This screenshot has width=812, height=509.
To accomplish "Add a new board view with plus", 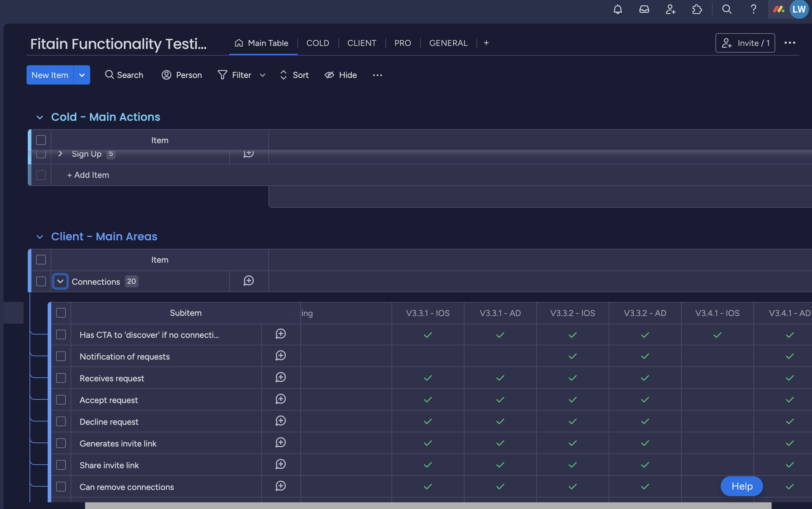I will coord(486,43).
